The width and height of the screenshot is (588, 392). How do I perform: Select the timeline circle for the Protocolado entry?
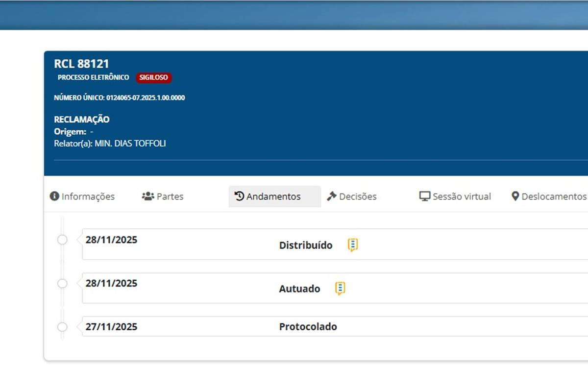62,327
